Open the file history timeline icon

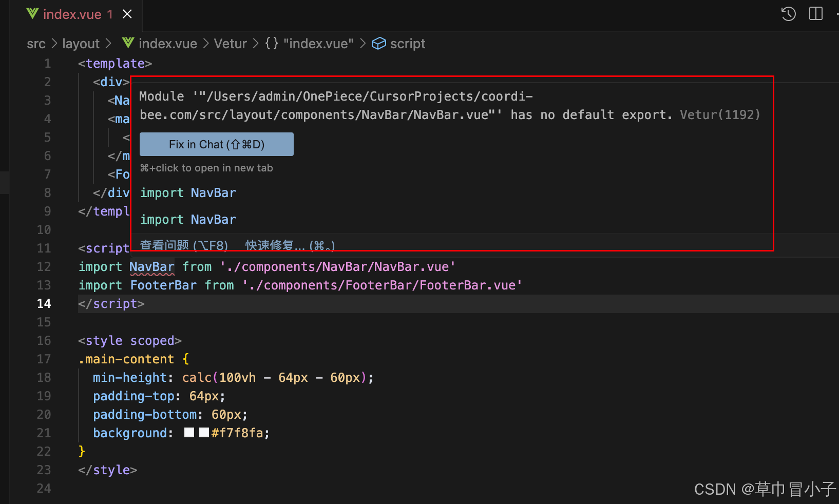pos(788,14)
